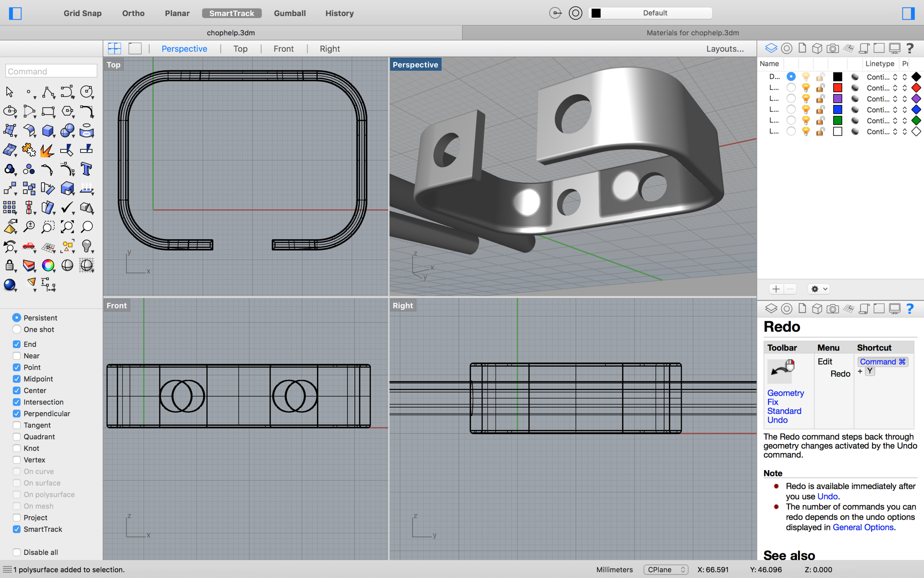The width and height of the screenshot is (924, 578).
Task: Open the gear options dropdown in Layers panel
Action: [x=819, y=289]
